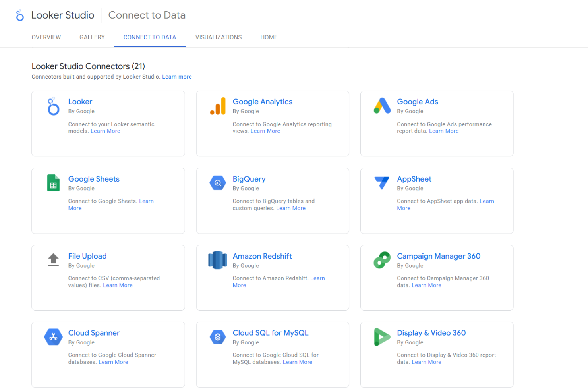The image size is (588, 392).
Task: Click the Looker Studio logo icon
Action: click(20, 15)
